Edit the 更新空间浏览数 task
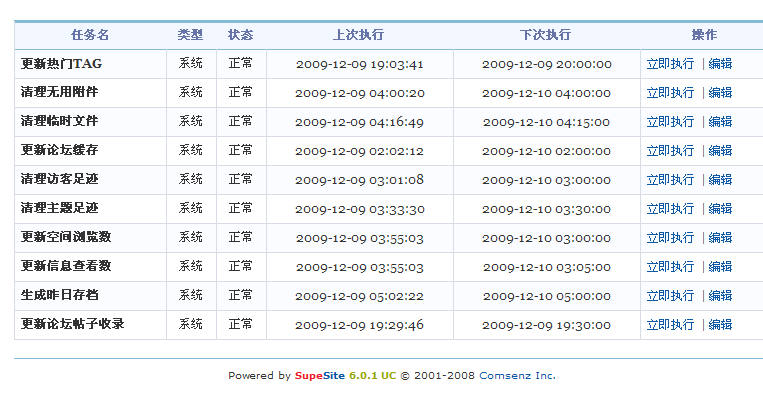Image resolution: width=763 pixels, height=396 pixels. tap(720, 237)
